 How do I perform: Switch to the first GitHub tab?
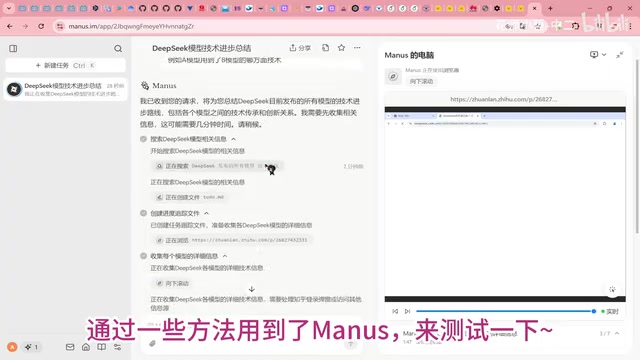[x=142, y=8]
